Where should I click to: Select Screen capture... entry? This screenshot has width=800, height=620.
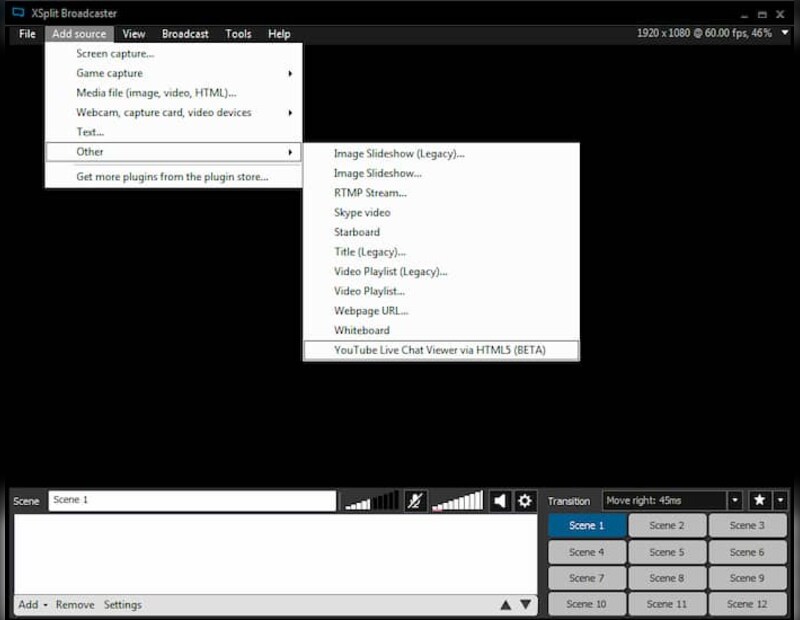(174, 54)
